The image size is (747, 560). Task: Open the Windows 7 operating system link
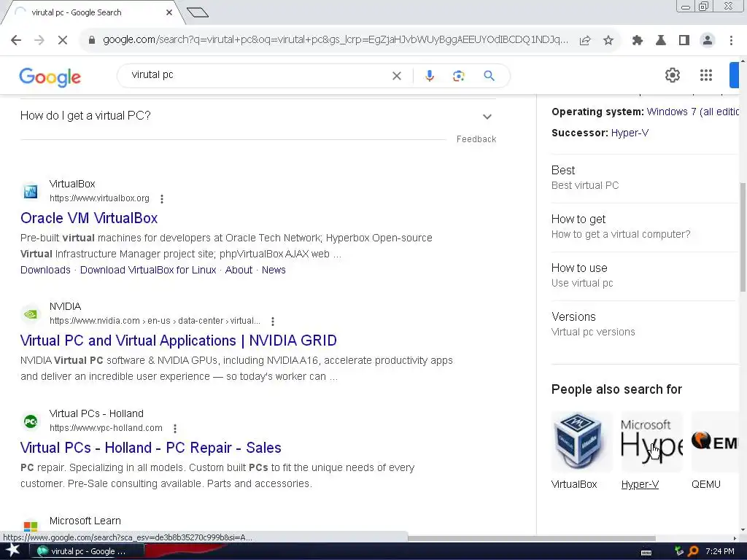tap(693, 112)
